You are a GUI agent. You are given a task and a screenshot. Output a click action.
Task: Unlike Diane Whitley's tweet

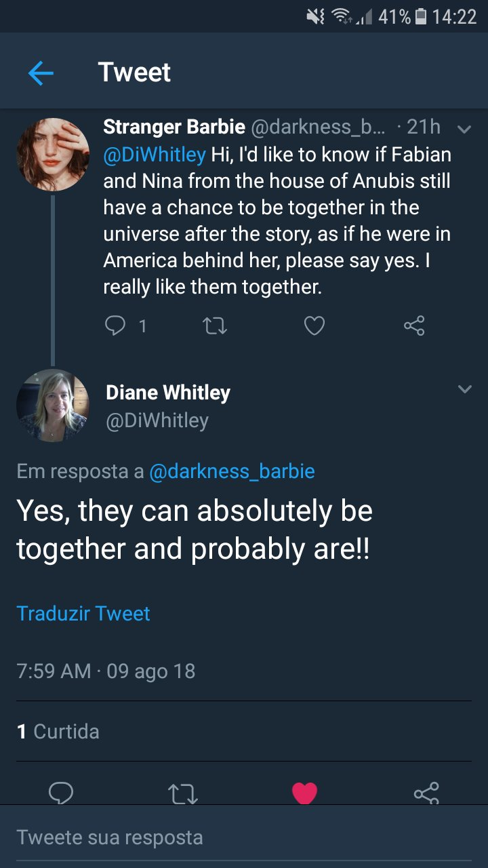(304, 792)
